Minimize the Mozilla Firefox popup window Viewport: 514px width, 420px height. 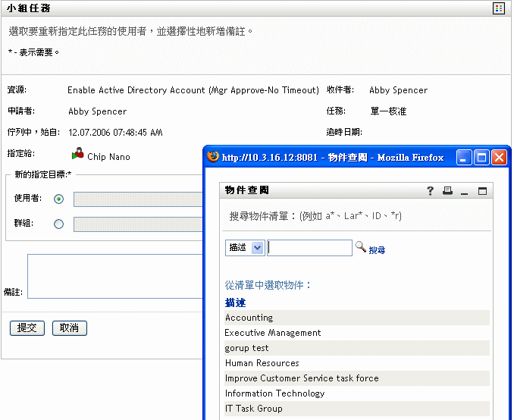coord(463,158)
